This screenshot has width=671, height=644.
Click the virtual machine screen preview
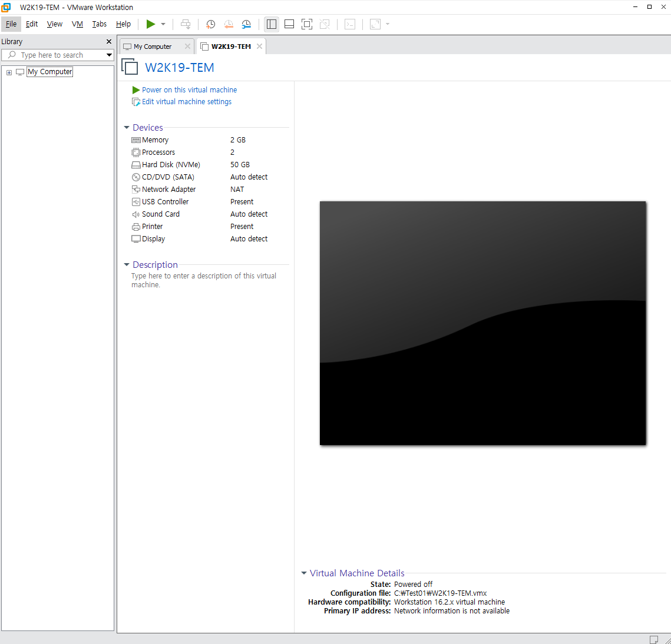tap(482, 323)
